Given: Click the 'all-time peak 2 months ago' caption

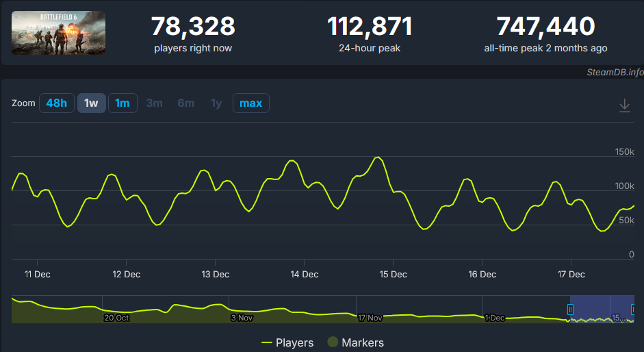Looking at the screenshot, I should (x=545, y=48).
